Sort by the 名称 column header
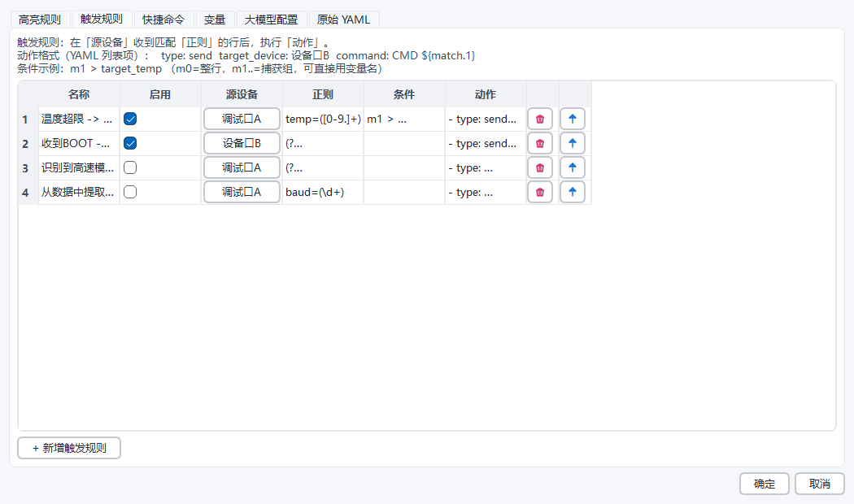The width and height of the screenshot is (854, 504). pyautogui.click(x=79, y=94)
